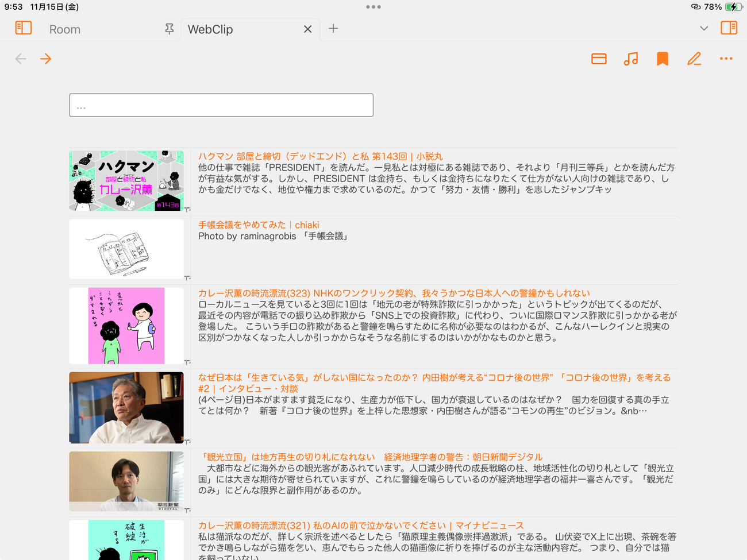The image size is (747, 560).
Task: Tap the link status icon beside battery
Action: pos(696,7)
